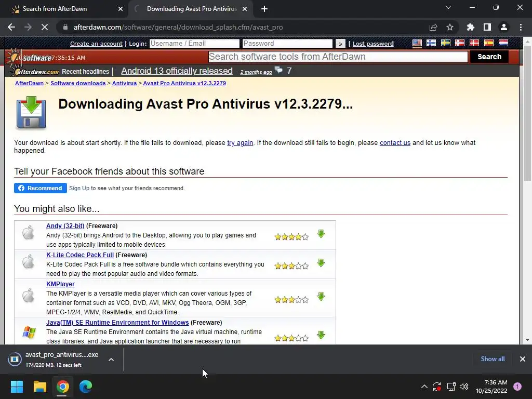Select the Swedish flag language
Viewport: 532px width, 399px height.
(445, 43)
